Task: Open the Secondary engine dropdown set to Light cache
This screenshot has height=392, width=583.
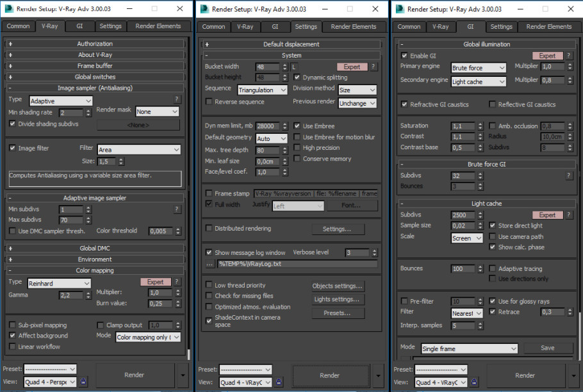Action: click(x=479, y=82)
